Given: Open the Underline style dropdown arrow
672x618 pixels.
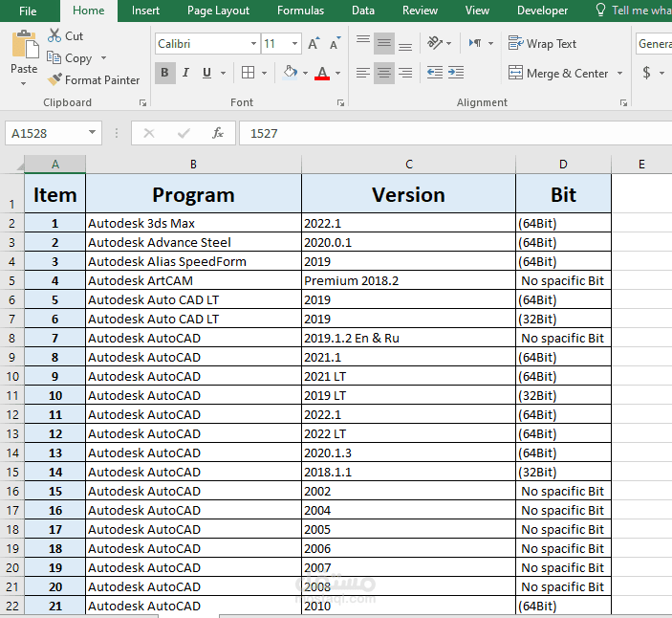Looking at the screenshot, I should [x=224, y=73].
